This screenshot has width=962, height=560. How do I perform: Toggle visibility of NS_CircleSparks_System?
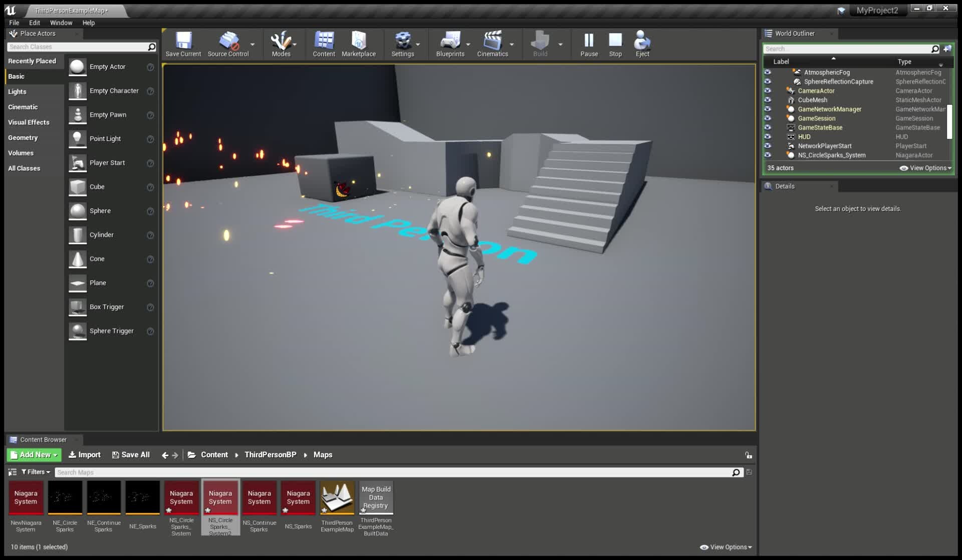(768, 155)
